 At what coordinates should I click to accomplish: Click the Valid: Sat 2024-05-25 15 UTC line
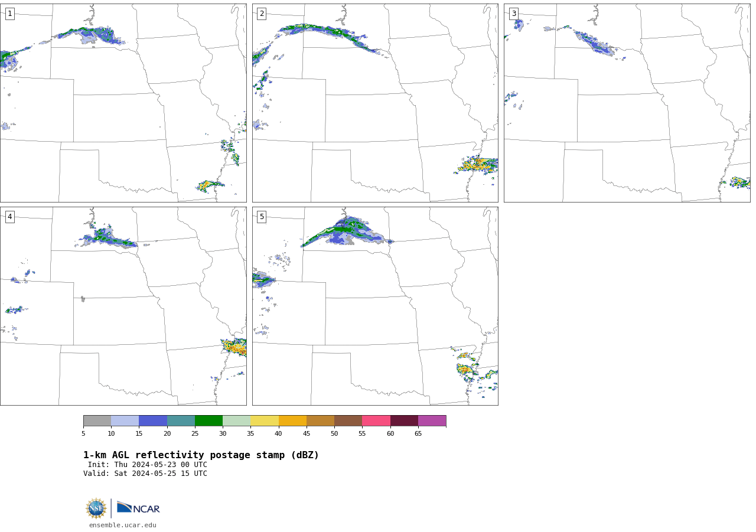click(x=145, y=474)
